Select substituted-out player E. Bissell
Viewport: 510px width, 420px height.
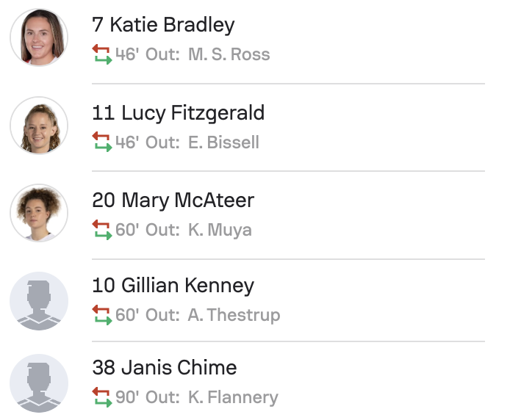[x=223, y=142]
